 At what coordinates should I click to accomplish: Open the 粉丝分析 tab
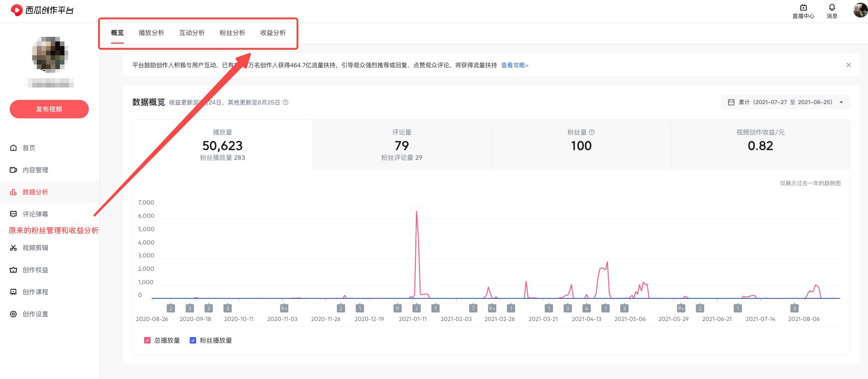coord(233,33)
